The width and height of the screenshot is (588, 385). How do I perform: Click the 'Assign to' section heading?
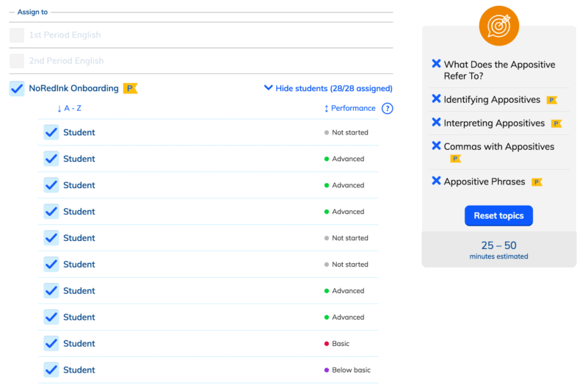click(32, 12)
